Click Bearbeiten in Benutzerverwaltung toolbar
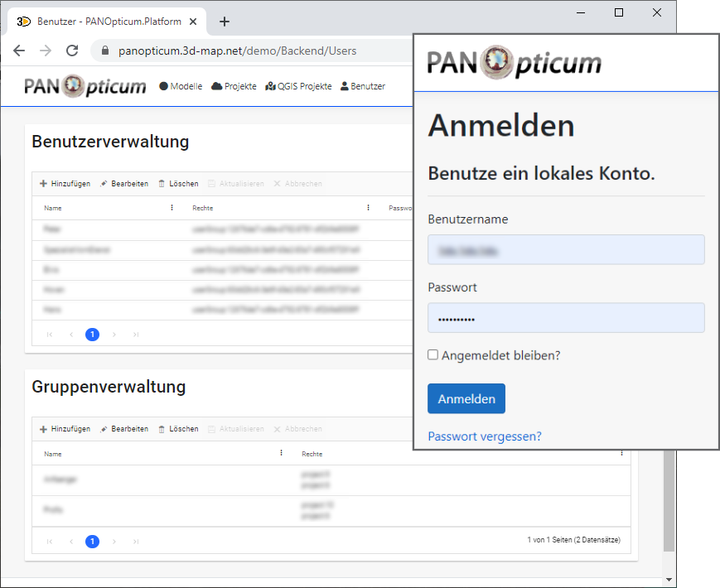 [x=124, y=184]
